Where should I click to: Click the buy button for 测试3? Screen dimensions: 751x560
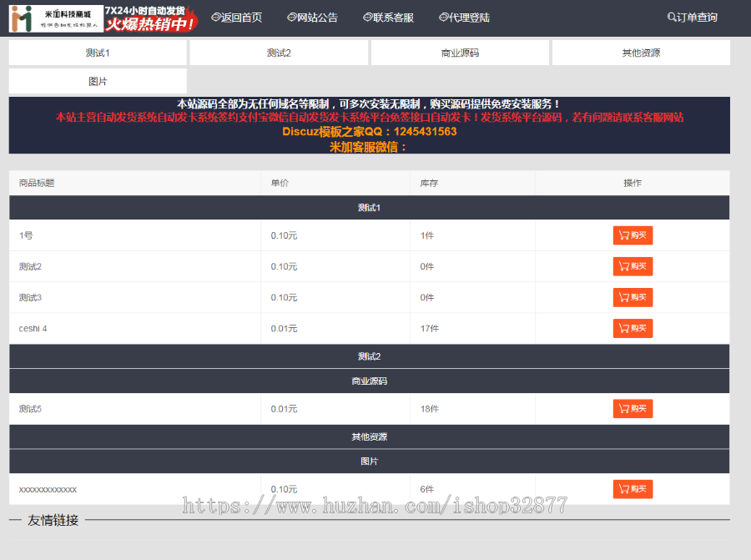tap(633, 297)
